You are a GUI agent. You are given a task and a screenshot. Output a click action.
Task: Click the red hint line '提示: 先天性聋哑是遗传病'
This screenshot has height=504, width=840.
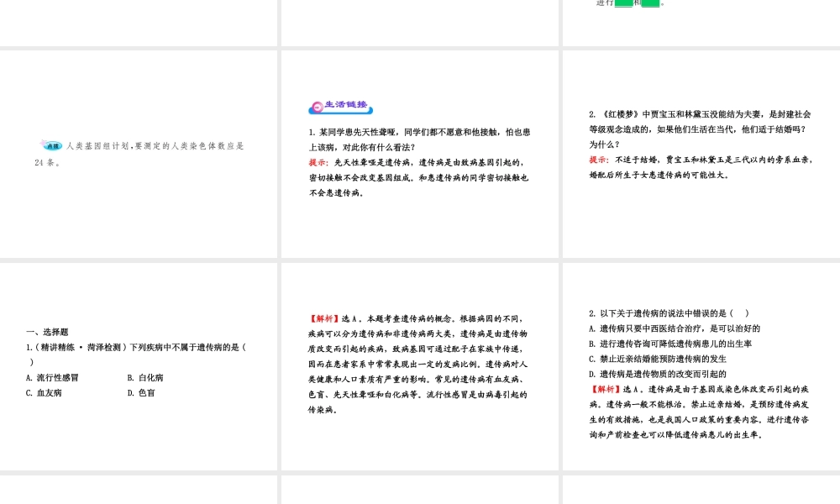point(417,162)
